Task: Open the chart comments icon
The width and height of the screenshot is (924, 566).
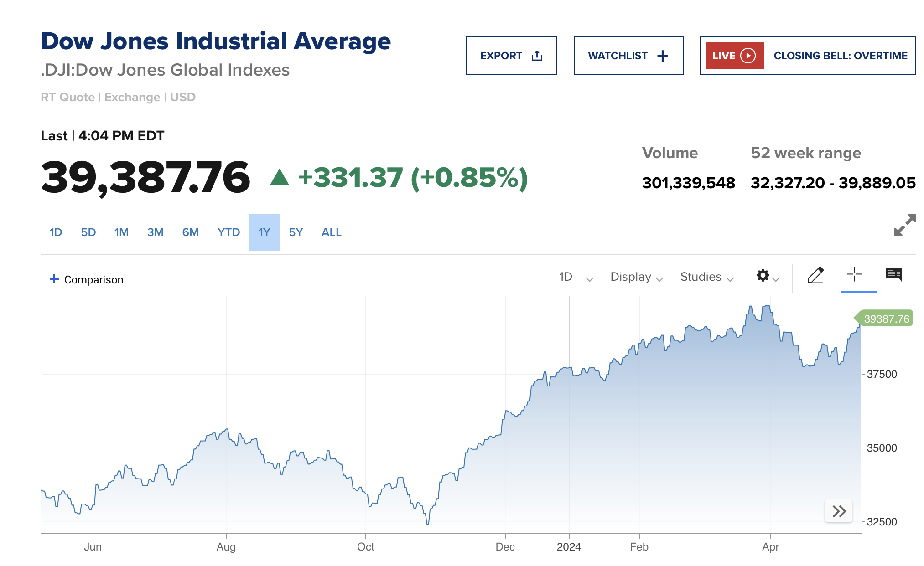Action: tap(893, 274)
